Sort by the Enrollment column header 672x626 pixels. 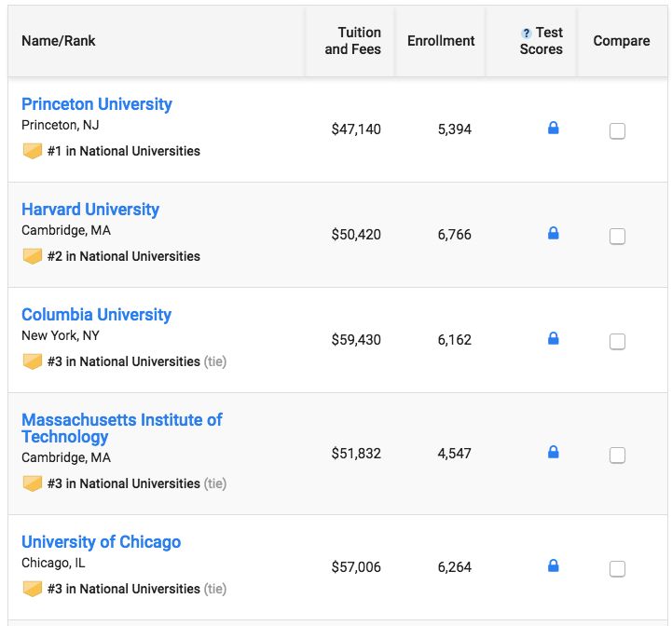tap(441, 41)
